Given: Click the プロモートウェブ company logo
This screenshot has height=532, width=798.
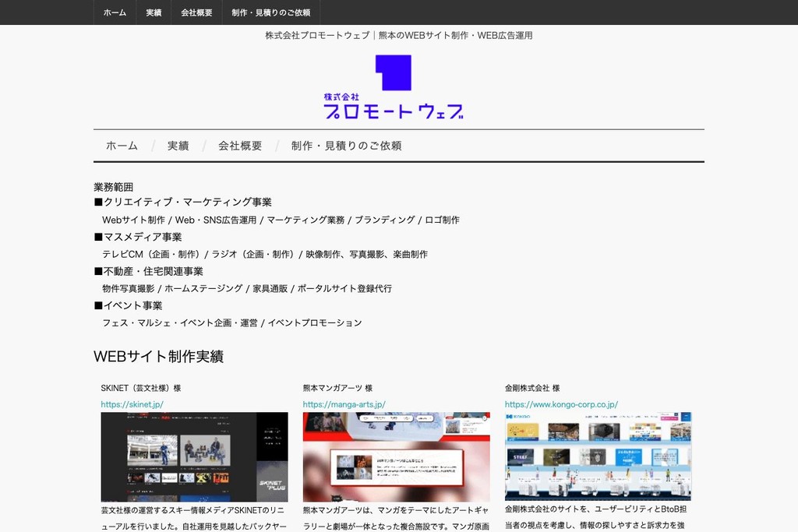Looking at the screenshot, I should [x=394, y=86].
